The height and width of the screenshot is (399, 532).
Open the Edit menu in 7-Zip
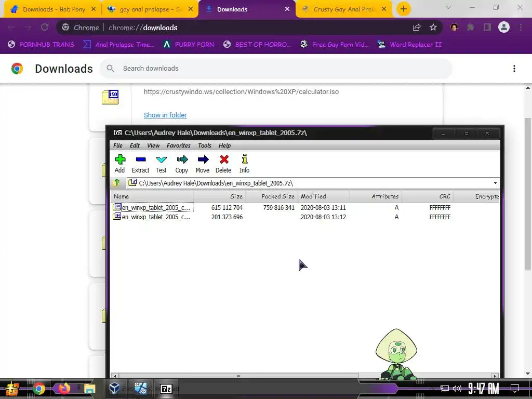point(135,145)
